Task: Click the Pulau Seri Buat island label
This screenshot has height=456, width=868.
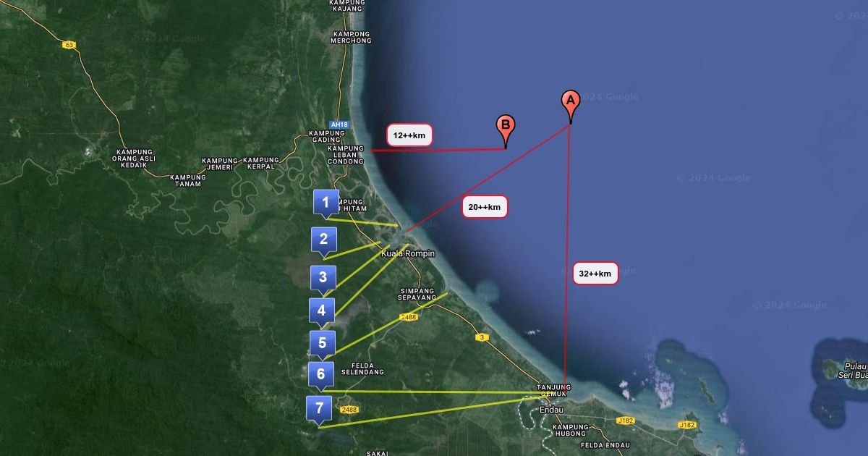Action: (x=852, y=371)
